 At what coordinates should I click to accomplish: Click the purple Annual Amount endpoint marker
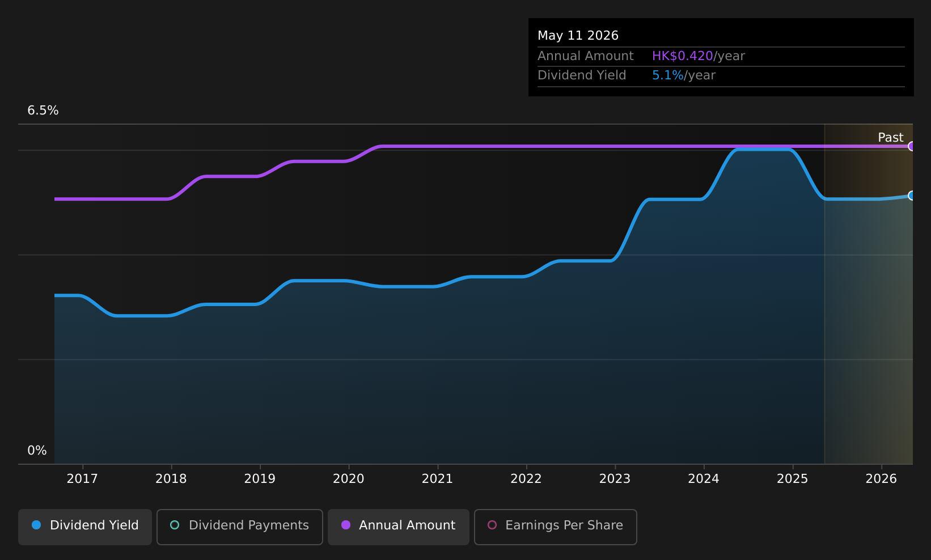[x=912, y=146]
